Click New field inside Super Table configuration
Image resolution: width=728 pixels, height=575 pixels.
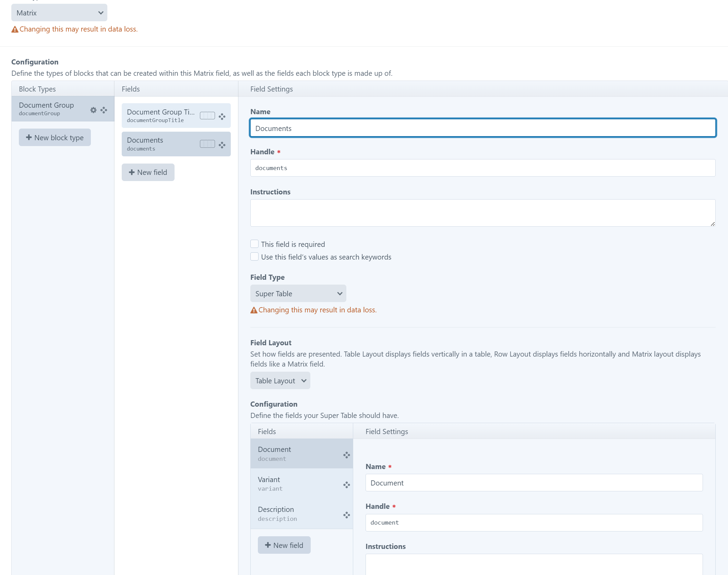284,545
